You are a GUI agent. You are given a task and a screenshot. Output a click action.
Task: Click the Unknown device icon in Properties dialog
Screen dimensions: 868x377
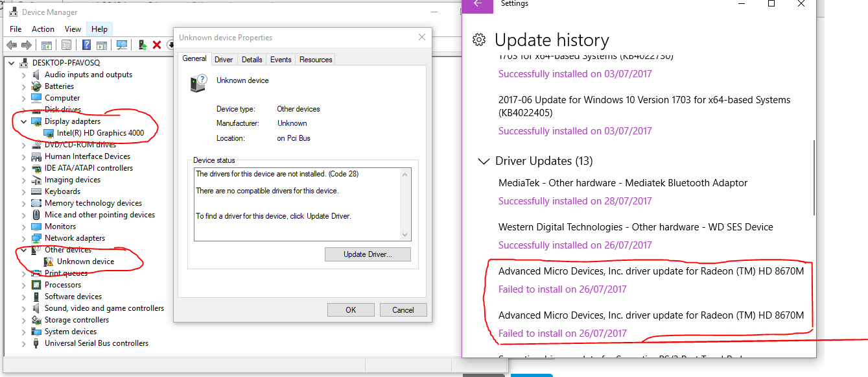198,84
